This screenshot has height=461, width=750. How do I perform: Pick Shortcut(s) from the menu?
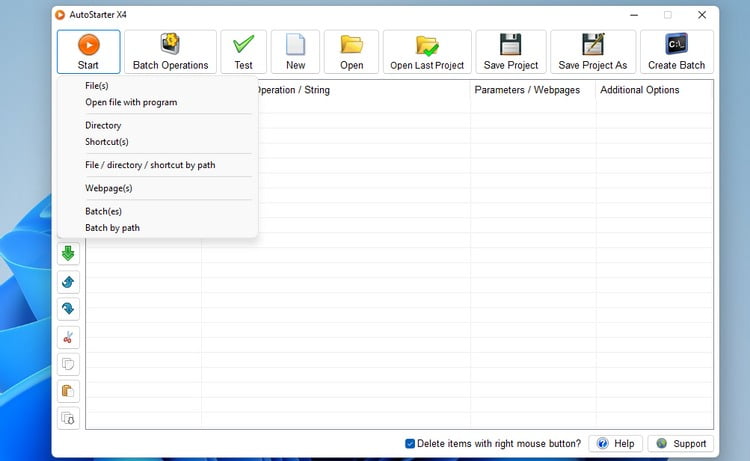(157, 142)
